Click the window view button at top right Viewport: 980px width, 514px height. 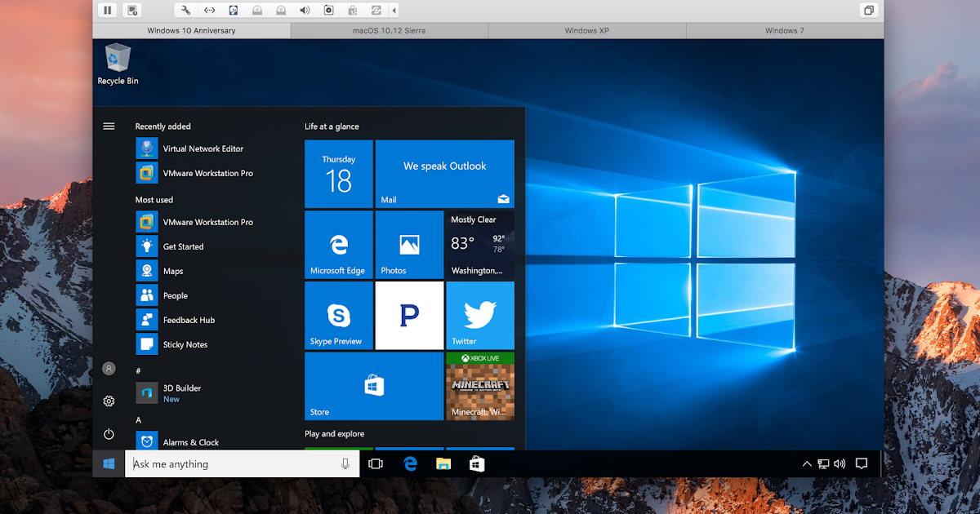[x=868, y=11]
